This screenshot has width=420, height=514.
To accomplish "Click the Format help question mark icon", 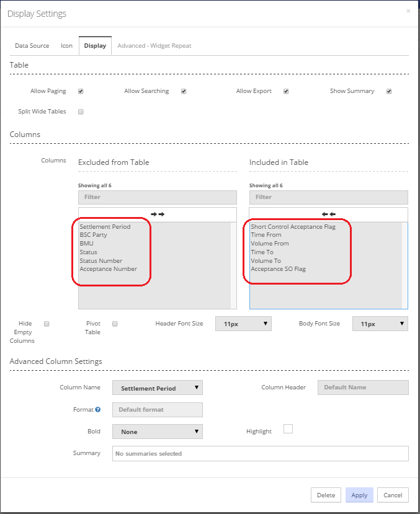I will [x=98, y=410].
